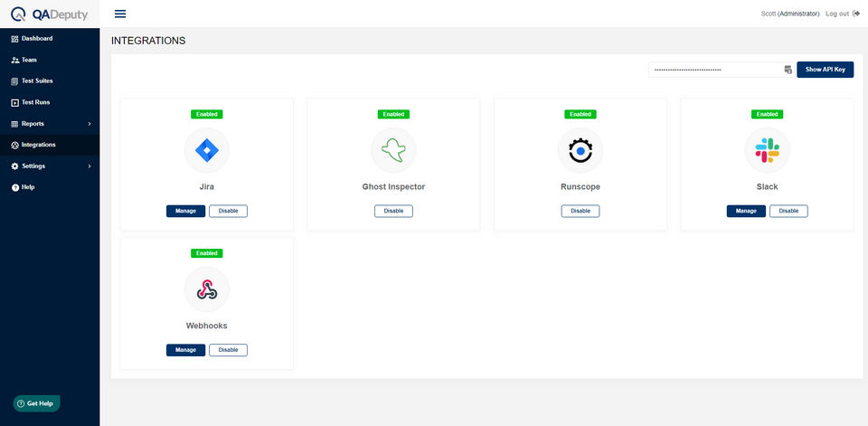Expand the Reports submenu chevron
Screen dimensions: 868x426
pos(90,124)
